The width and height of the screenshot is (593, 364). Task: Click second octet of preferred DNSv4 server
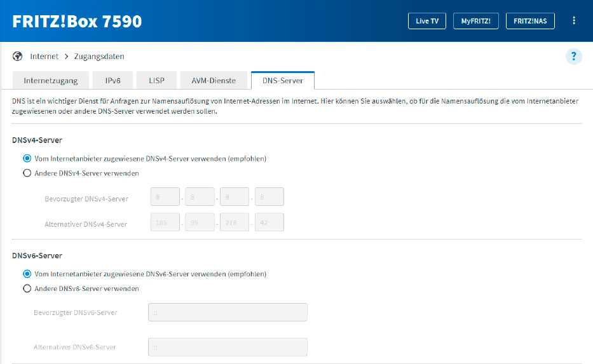coord(200,196)
